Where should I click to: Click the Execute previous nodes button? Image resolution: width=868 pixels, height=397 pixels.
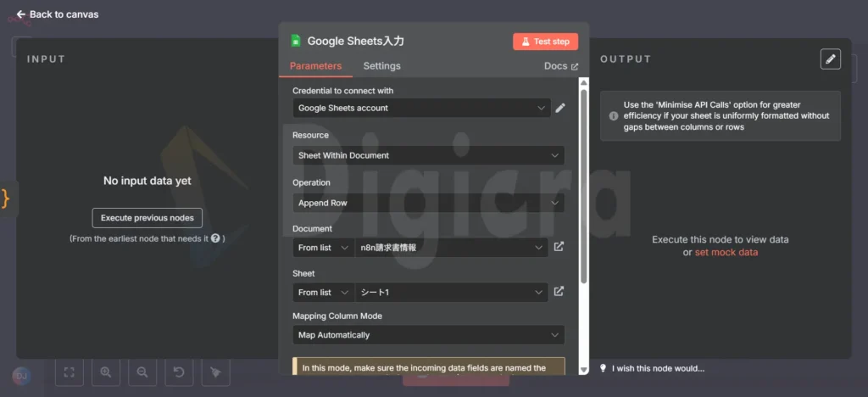[x=147, y=218]
